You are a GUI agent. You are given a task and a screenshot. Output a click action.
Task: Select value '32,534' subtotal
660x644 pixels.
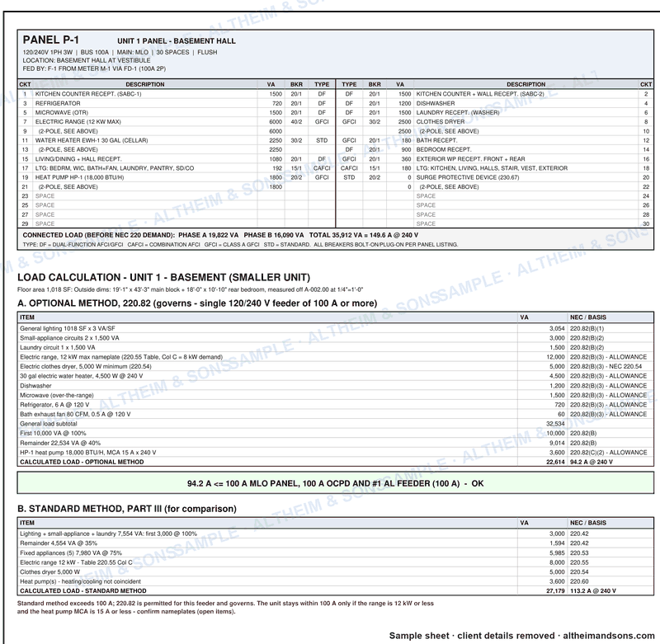555,424
